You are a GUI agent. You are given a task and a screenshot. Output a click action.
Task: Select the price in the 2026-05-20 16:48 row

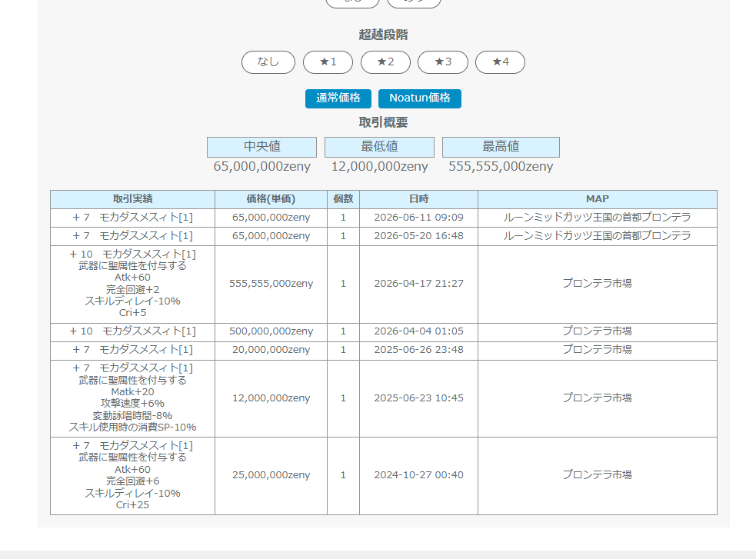(271, 235)
